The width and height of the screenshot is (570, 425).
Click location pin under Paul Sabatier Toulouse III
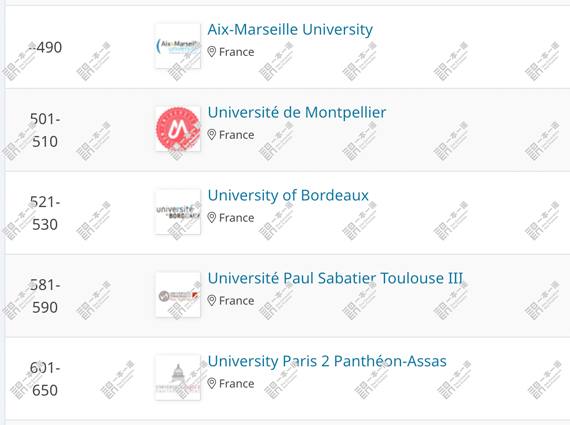tap(212, 301)
